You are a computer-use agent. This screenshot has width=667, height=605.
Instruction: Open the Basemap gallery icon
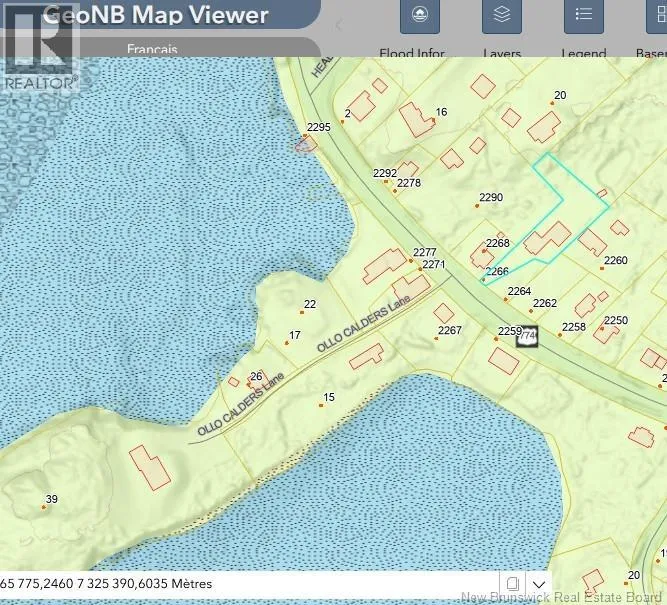click(x=657, y=16)
